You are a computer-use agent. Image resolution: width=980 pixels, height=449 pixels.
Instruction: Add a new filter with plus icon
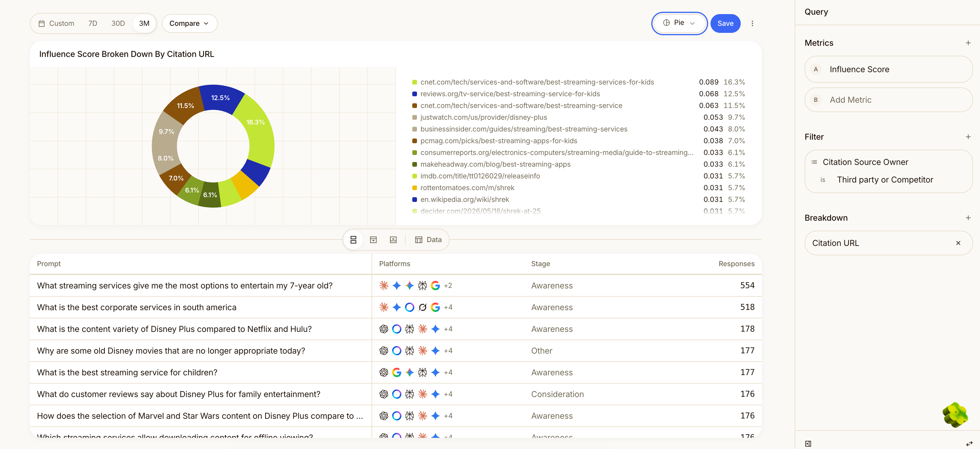[x=968, y=137]
